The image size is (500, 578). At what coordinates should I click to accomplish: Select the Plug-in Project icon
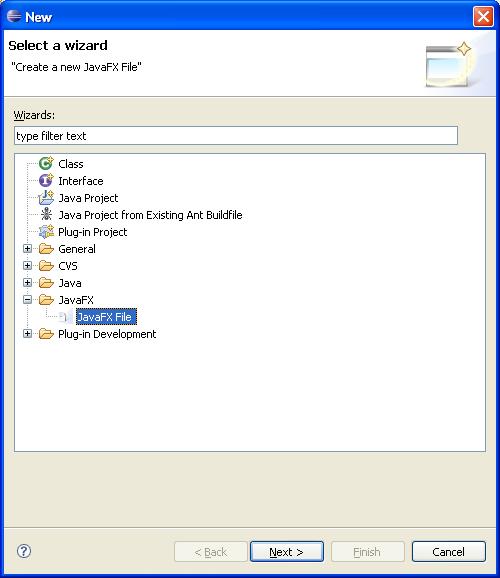[46, 231]
